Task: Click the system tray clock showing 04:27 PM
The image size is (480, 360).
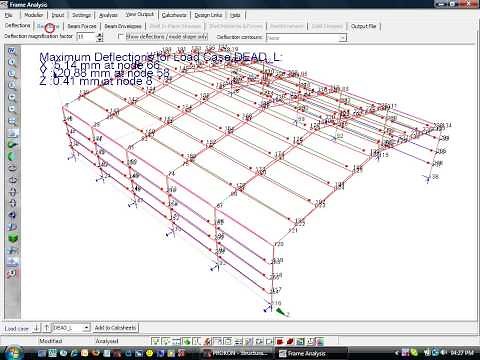Action: pyautogui.click(x=462, y=353)
